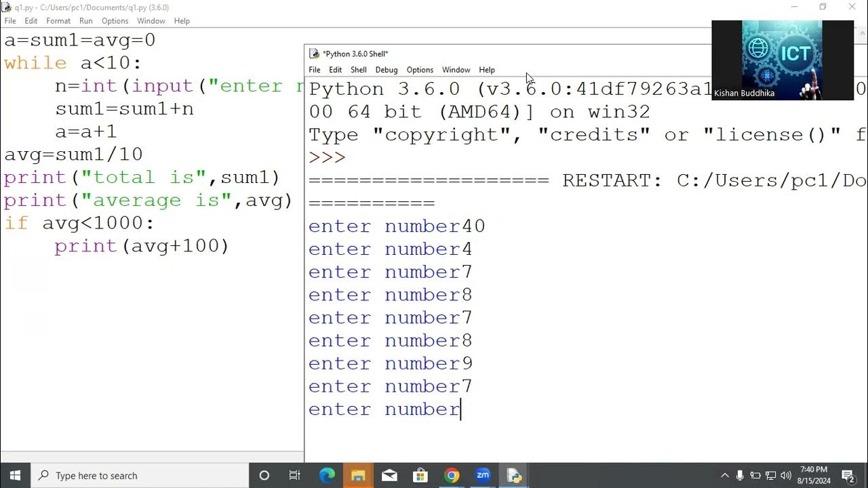Click on print "total is" line
Image resolution: width=868 pixels, height=488 pixels.
(x=142, y=178)
